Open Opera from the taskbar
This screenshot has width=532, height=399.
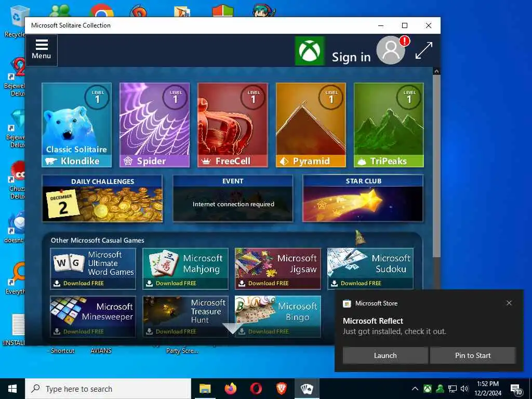coord(256,389)
